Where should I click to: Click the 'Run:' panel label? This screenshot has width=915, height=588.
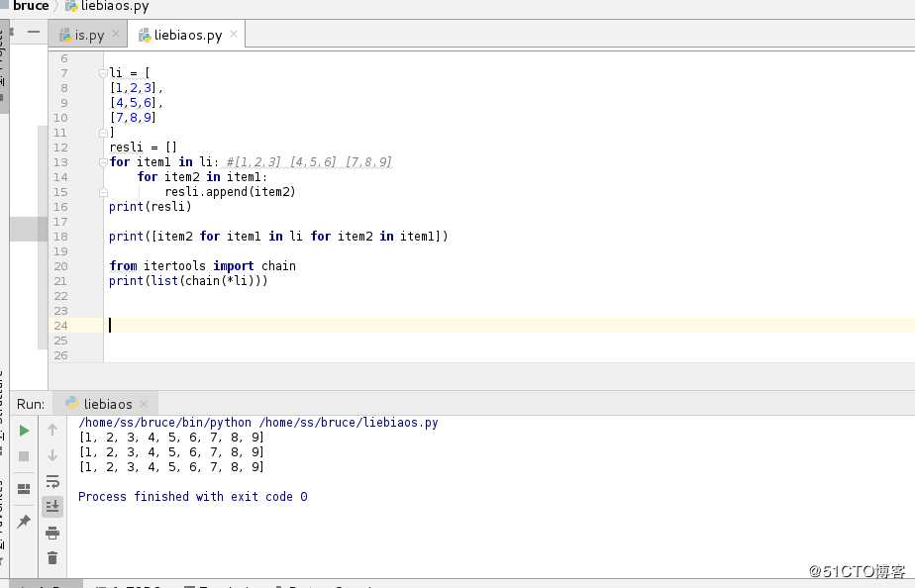point(31,404)
